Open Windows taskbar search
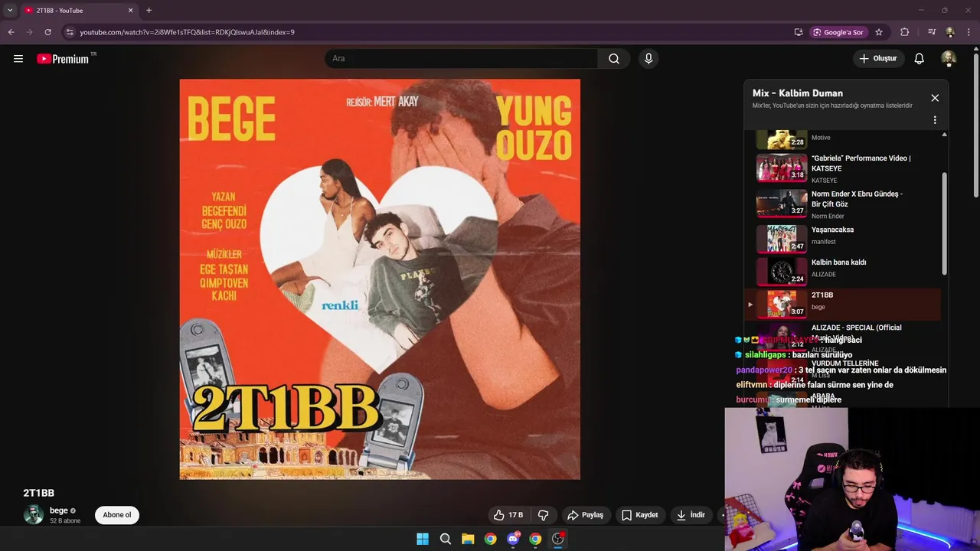 446,539
